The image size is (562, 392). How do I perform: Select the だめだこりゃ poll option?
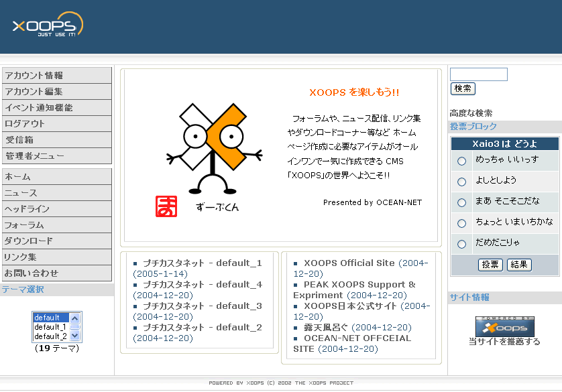461,244
